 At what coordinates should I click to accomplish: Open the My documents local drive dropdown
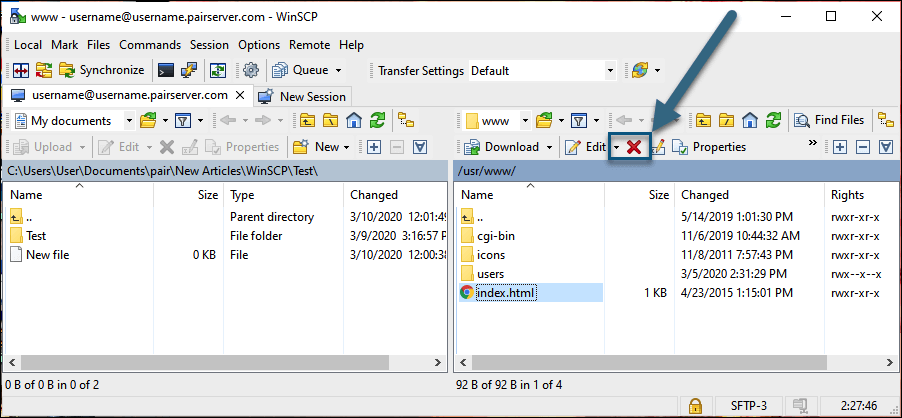pos(129,121)
